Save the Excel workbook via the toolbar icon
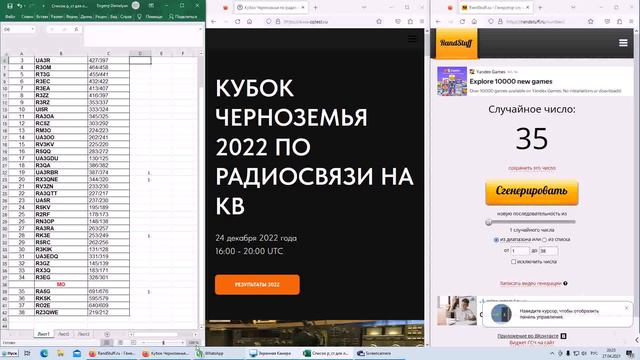This screenshot has height=360, width=640. tap(10, 6)
